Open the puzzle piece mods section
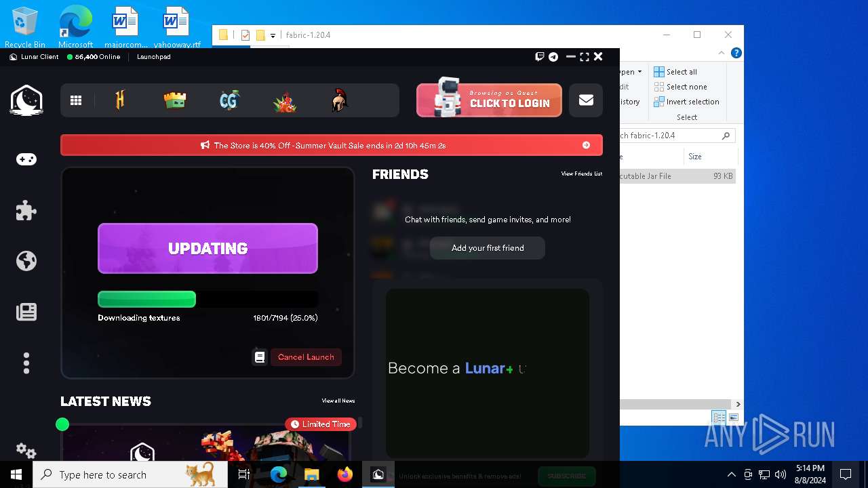868x488 pixels. (26, 210)
